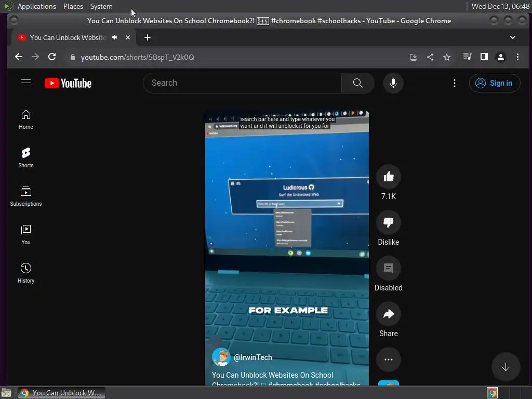The width and height of the screenshot is (532, 399).
Task: Install app via address bar icon
Action: coord(413,57)
